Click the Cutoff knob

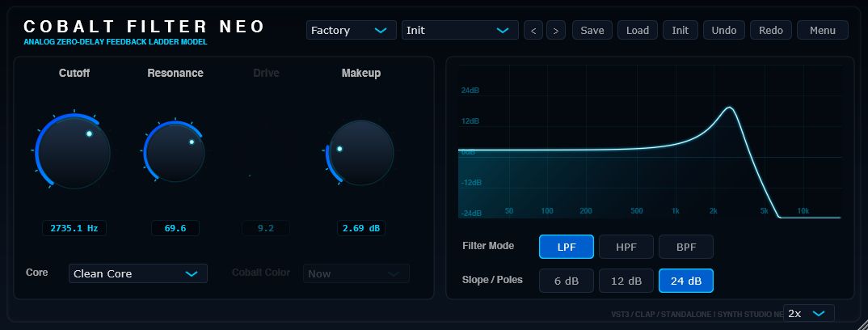pos(73,152)
